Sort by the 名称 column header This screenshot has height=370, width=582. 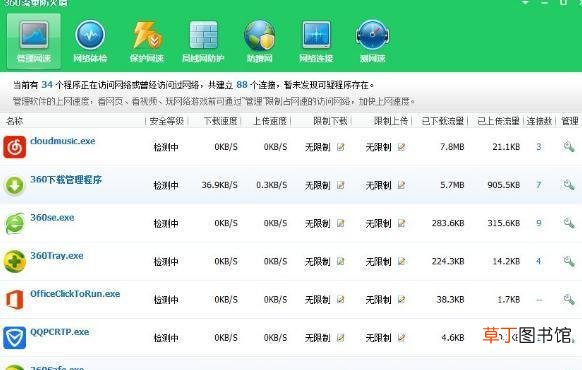pyautogui.click(x=15, y=121)
